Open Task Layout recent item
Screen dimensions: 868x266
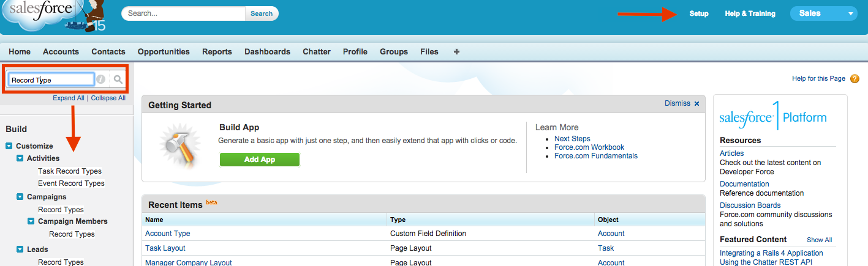coord(165,248)
